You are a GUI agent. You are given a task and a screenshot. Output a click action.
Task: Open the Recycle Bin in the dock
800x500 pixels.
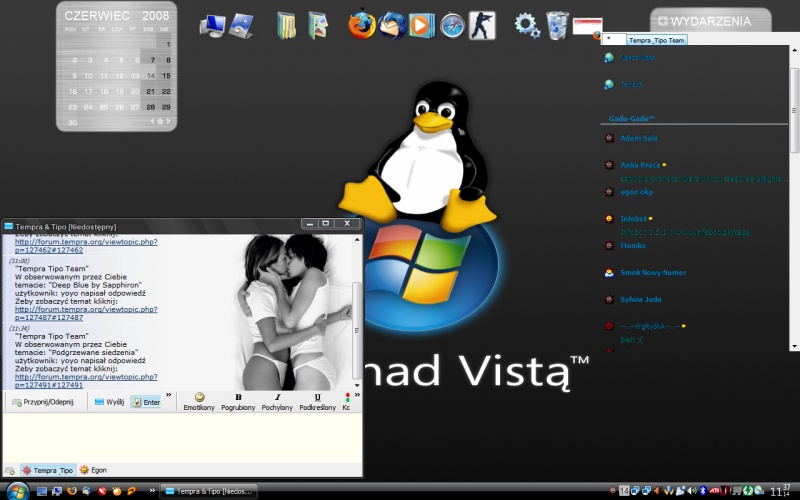(557, 26)
